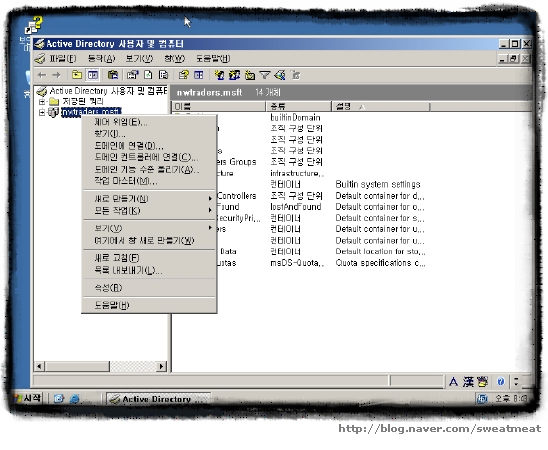Open the 보기(V) menu in menu bar

tap(139, 58)
